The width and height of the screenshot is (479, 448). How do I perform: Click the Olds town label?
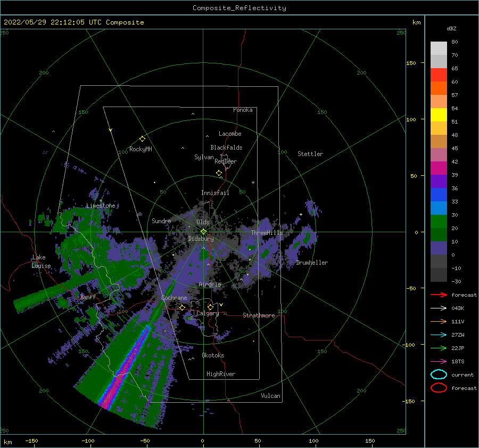[x=203, y=222]
